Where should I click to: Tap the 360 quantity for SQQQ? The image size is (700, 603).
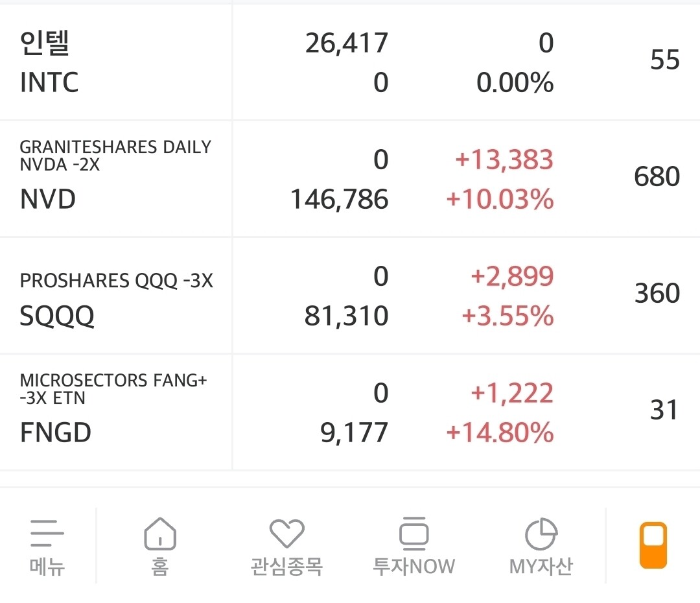point(657,293)
